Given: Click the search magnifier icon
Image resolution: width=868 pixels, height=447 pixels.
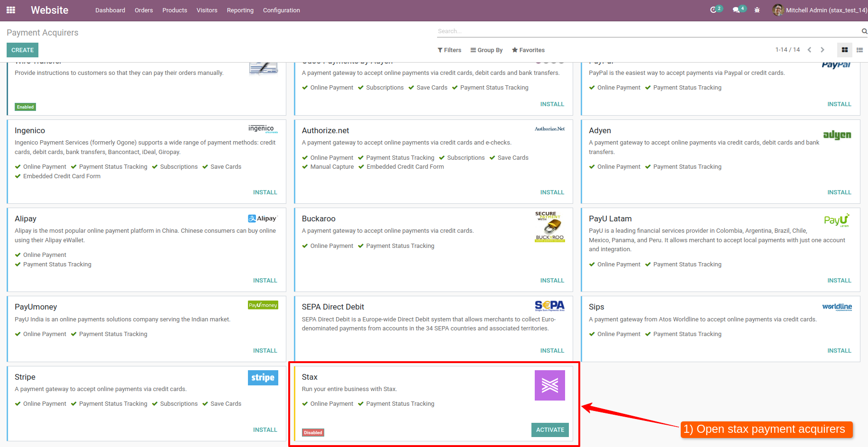Looking at the screenshot, I should click(x=864, y=31).
